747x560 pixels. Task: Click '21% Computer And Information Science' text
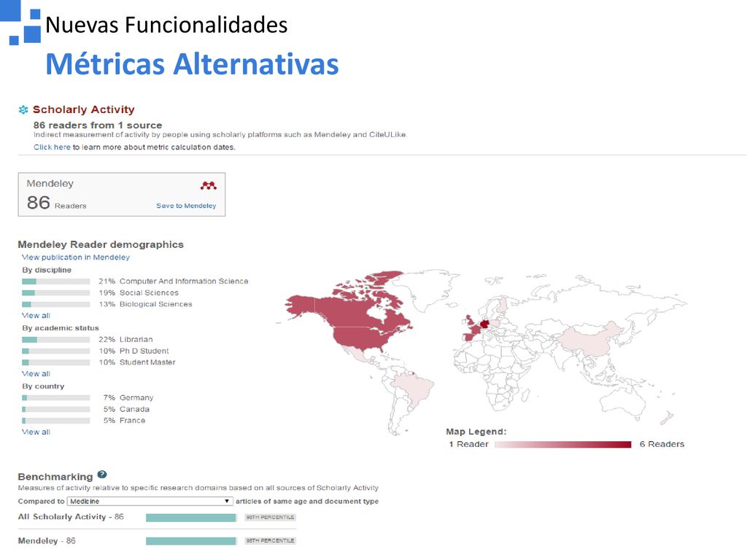click(174, 281)
